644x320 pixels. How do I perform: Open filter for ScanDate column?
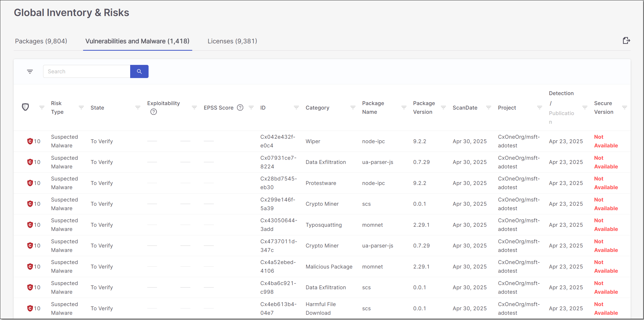click(x=489, y=107)
